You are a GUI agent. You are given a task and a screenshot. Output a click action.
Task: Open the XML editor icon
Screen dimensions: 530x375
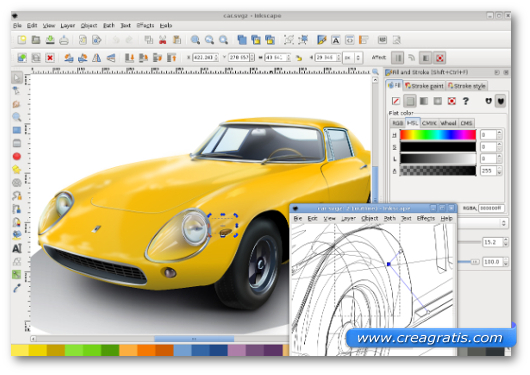click(x=350, y=40)
